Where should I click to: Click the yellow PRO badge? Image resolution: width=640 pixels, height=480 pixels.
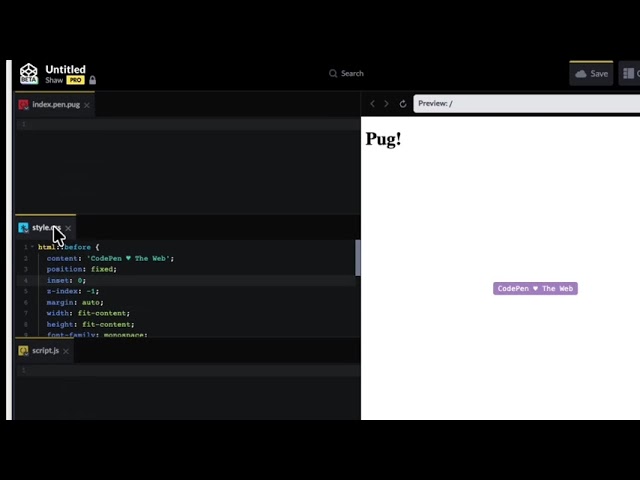[76, 80]
